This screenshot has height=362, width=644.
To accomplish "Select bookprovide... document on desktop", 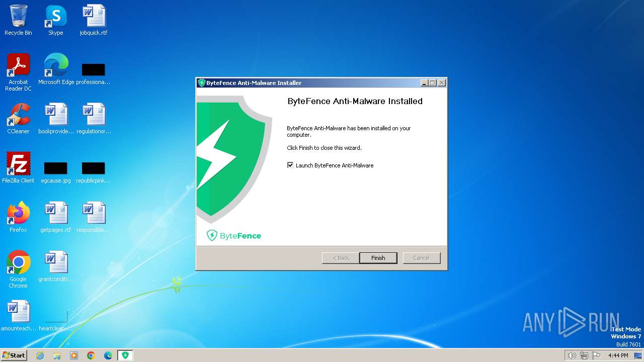I will (56, 119).
